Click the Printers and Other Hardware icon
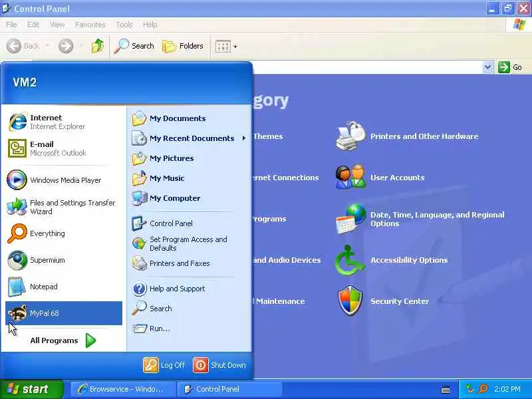Screen dimensions: 532x399 (350, 136)
